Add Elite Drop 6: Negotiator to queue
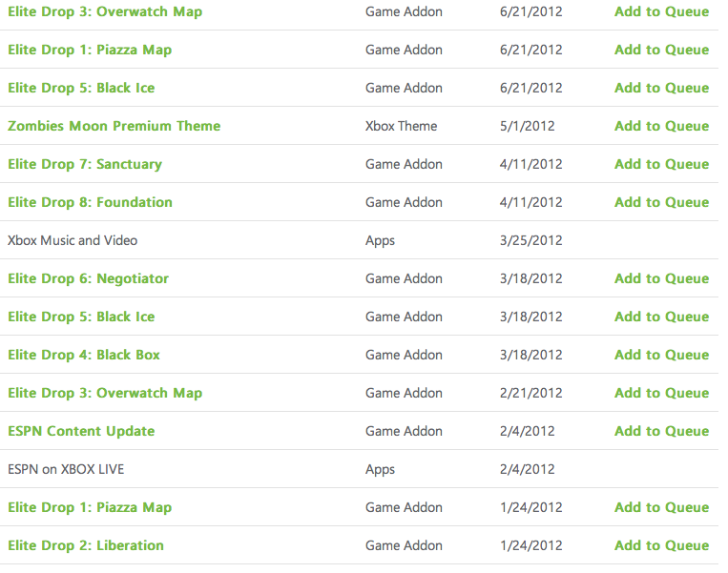This screenshot has width=728, height=573. pos(661,278)
